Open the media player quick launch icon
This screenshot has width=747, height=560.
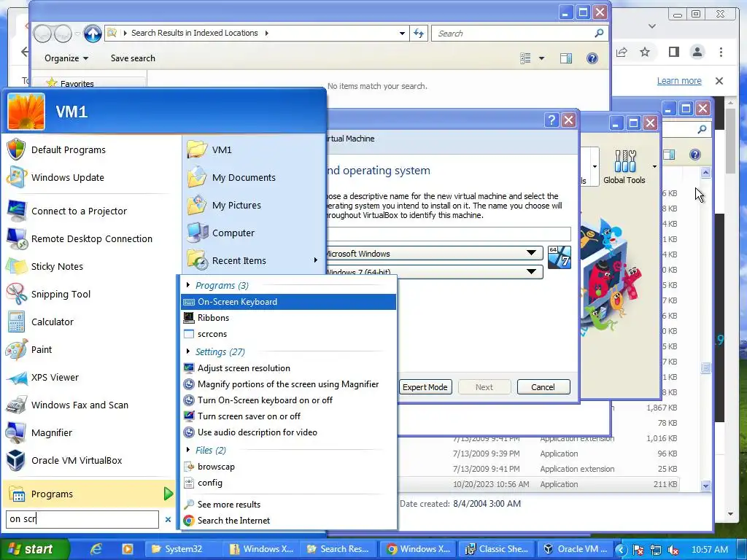(127, 549)
